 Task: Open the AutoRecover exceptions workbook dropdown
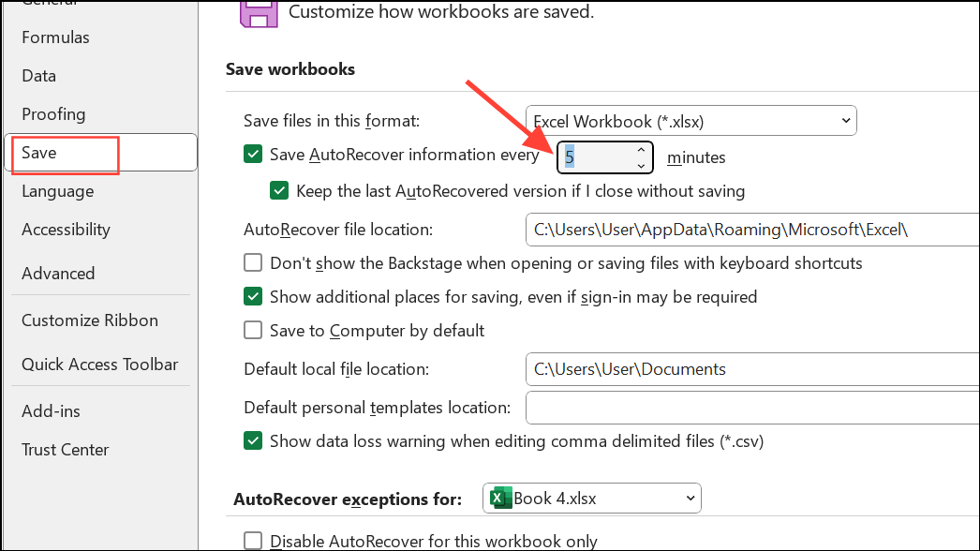click(591, 498)
